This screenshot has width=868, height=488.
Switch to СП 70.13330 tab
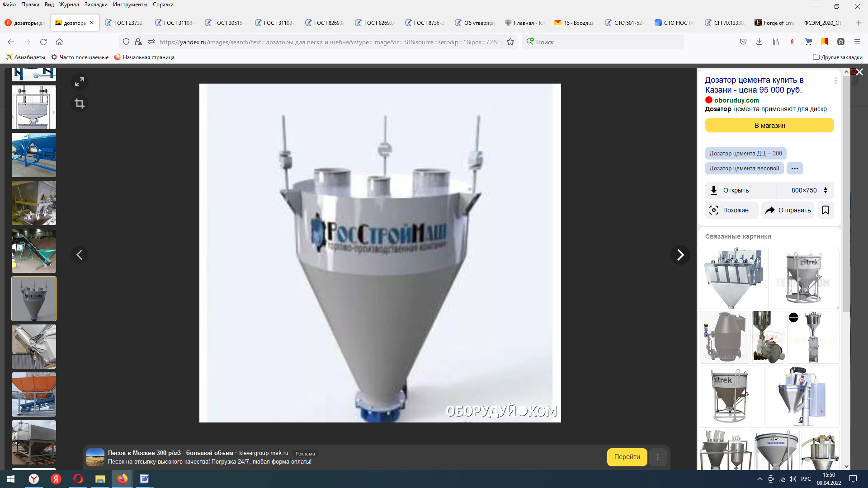(724, 23)
